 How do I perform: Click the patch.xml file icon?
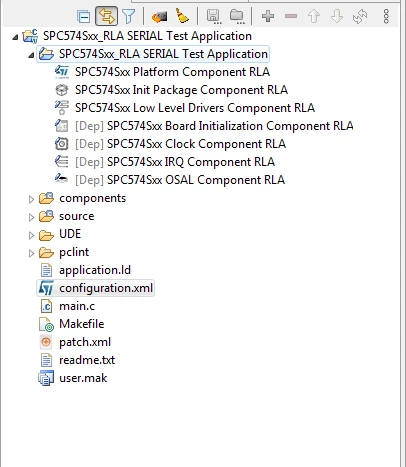[x=46, y=342]
